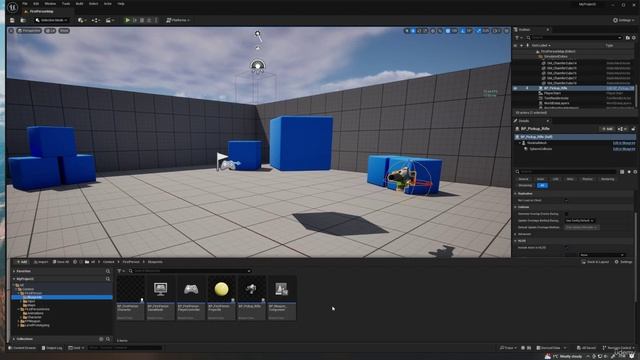Viewport: 640px width, 360px height.
Task: Select BP_Pickup_Rifle row in Outliner
Action: pos(573,88)
